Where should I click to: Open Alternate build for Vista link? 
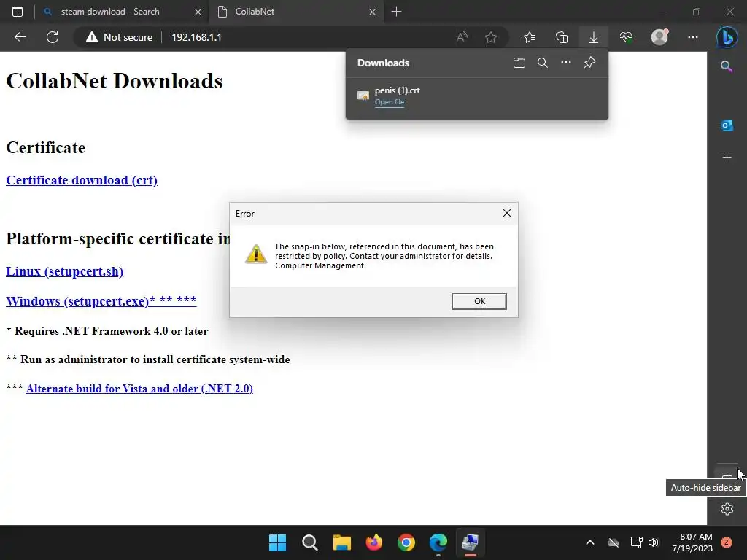click(139, 389)
